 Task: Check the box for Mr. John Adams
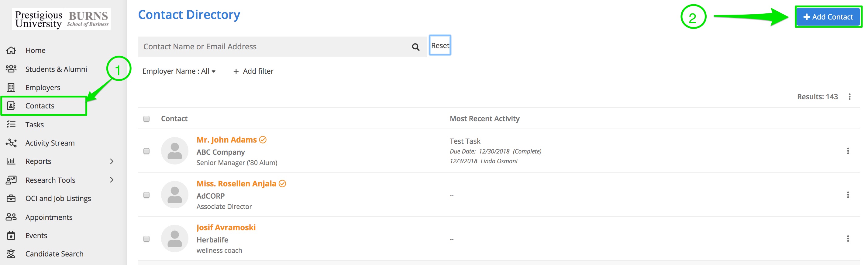coord(146,151)
